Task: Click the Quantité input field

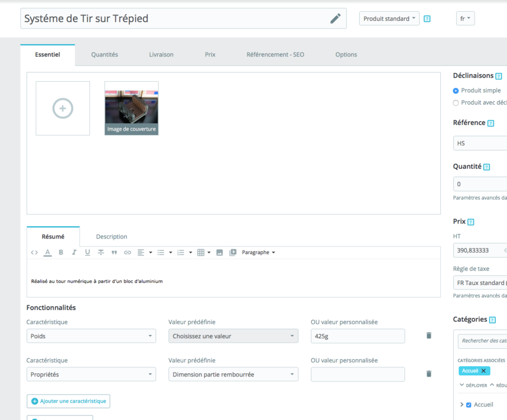Action: (480, 184)
